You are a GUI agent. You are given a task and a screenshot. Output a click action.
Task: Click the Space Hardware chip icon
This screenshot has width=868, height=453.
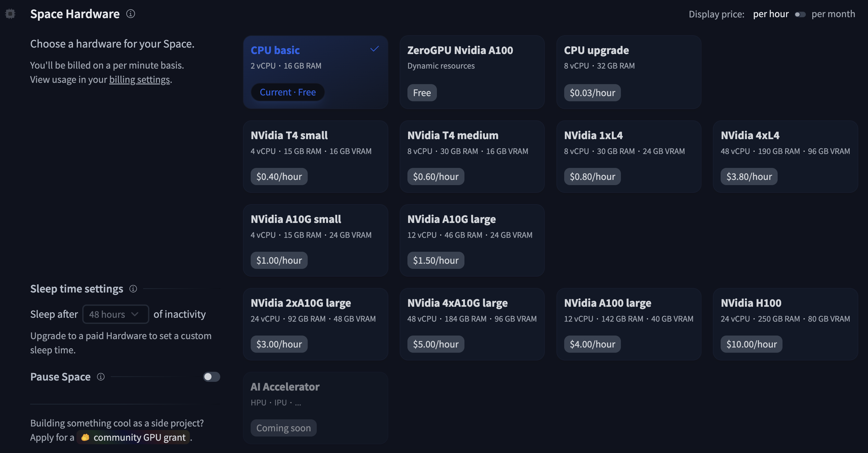[x=10, y=14]
